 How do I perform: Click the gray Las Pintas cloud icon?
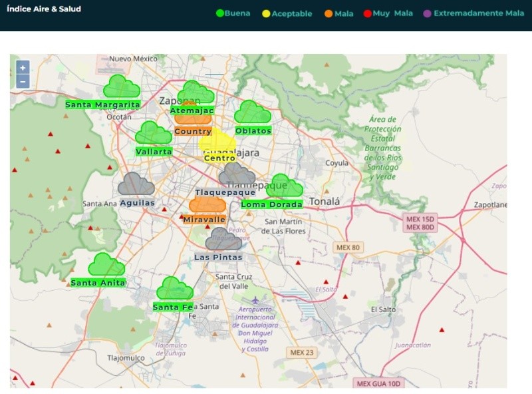(x=223, y=240)
